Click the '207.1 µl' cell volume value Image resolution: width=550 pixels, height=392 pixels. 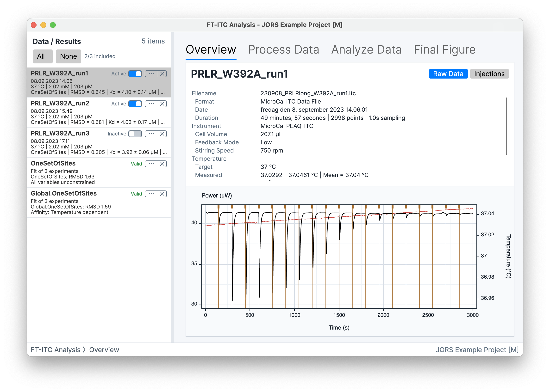coord(270,134)
